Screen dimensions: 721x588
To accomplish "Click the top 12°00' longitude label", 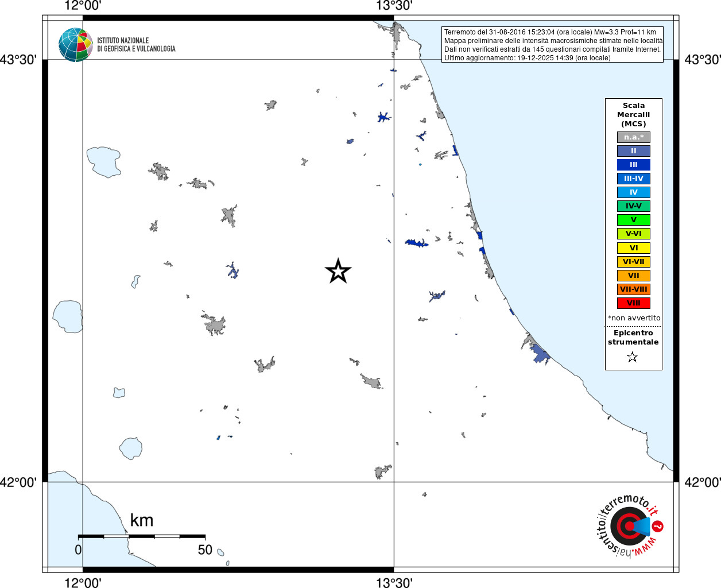I will tap(83, 6).
